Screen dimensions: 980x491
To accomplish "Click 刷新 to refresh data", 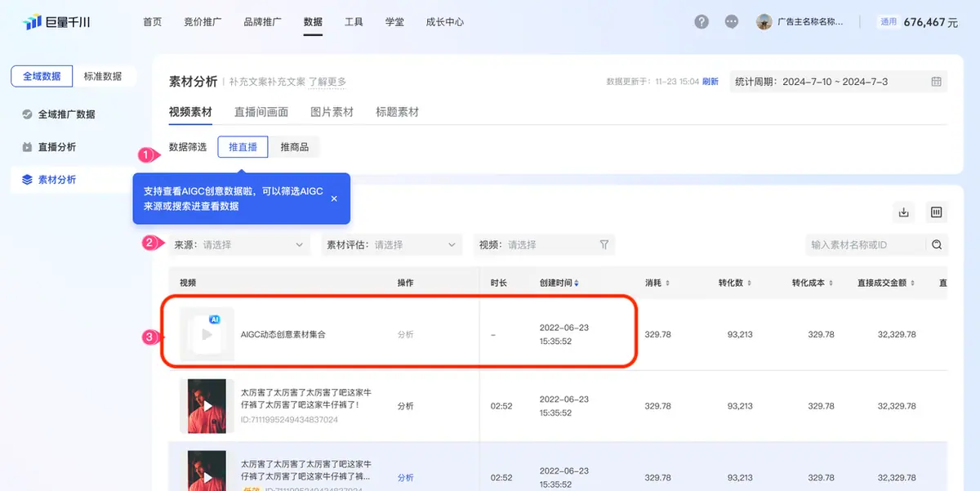I will click(x=710, y=82).
